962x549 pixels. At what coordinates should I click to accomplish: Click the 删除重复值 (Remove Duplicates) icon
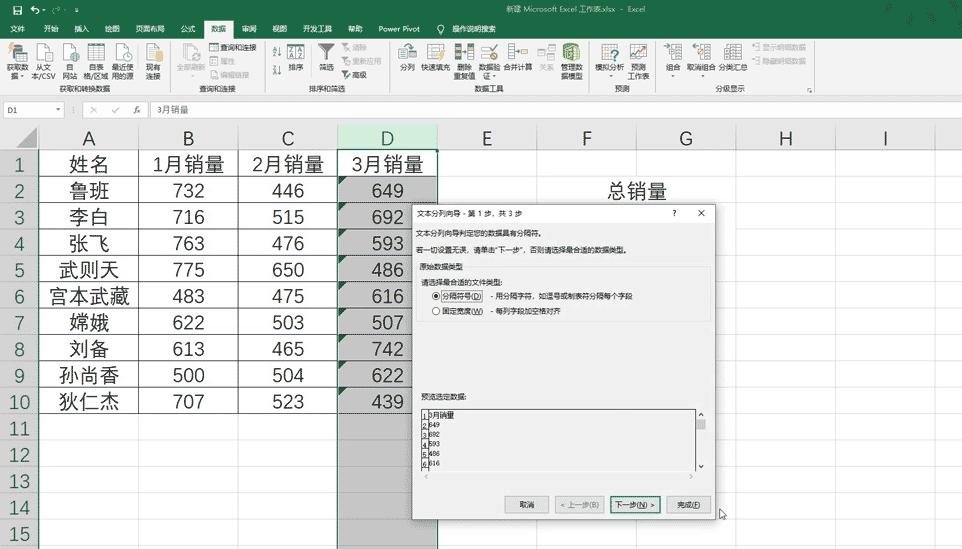coord(464,61)
